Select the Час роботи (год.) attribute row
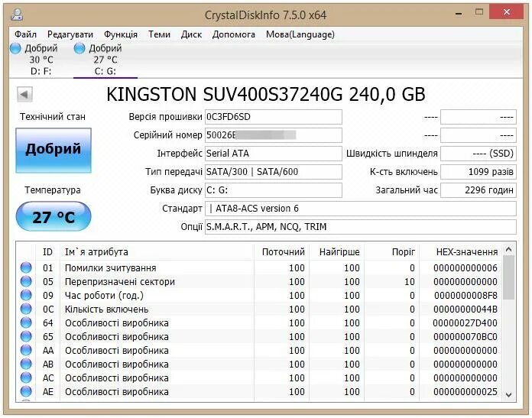The width and height of the screenshot is (532, 418). (260, 295)
